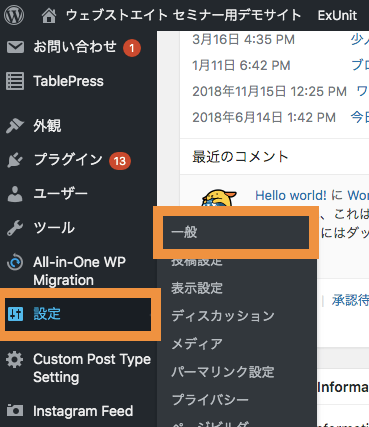Click the paintbrush icon for 外観
369x427 pixels.
(15, 126)
